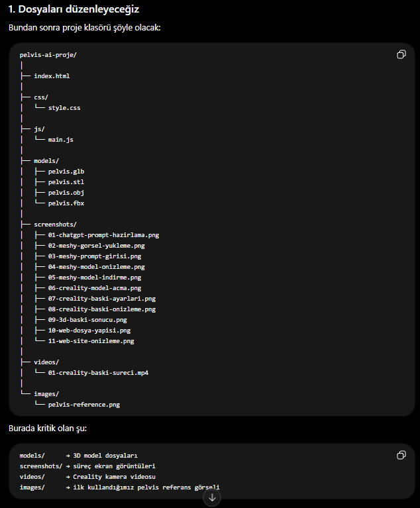
Task: Copy the folder descriptions code block
Action: [x=401, y=455]
